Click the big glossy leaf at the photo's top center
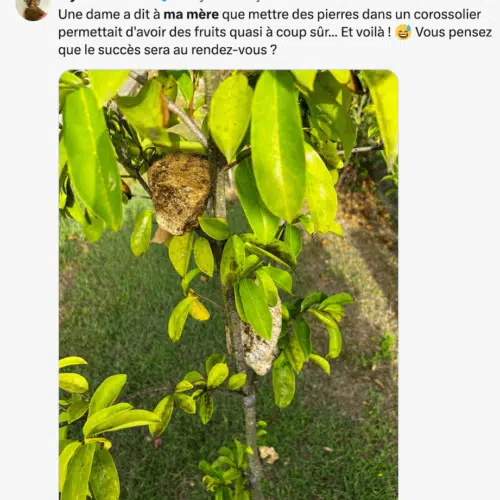500x500 pixels. (x=278, y=147)
